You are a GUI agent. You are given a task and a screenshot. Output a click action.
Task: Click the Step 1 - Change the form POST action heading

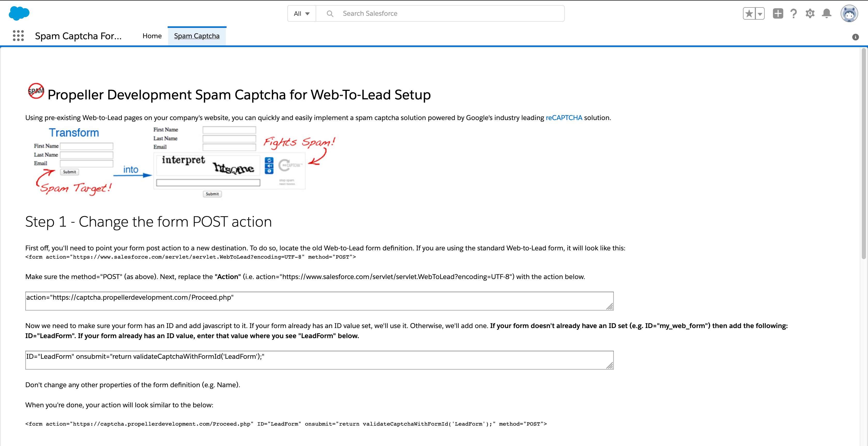148,221
